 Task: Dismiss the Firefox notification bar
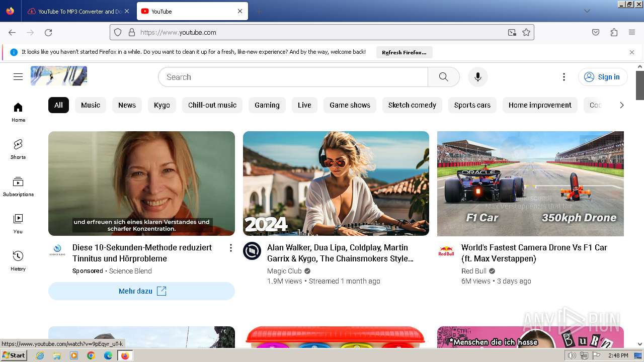pos(632,52)
